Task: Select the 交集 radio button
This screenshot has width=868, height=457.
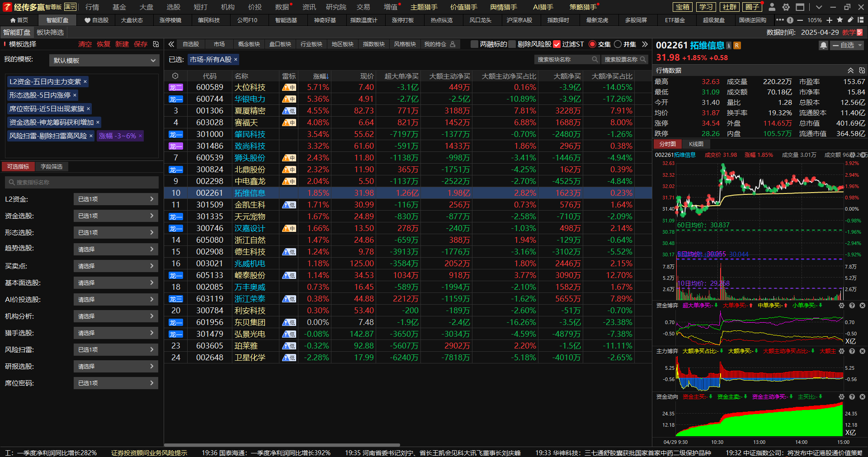Action: click(x=592, y=44)
